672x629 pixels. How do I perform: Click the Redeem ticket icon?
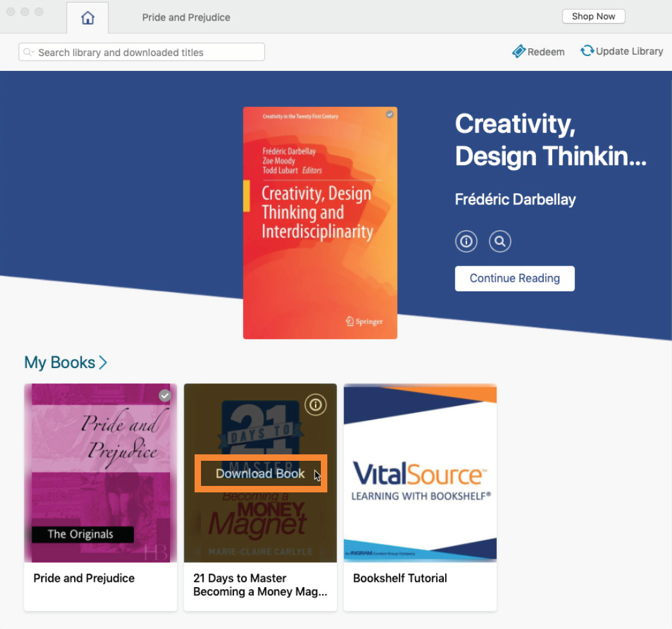coord(519,52)
